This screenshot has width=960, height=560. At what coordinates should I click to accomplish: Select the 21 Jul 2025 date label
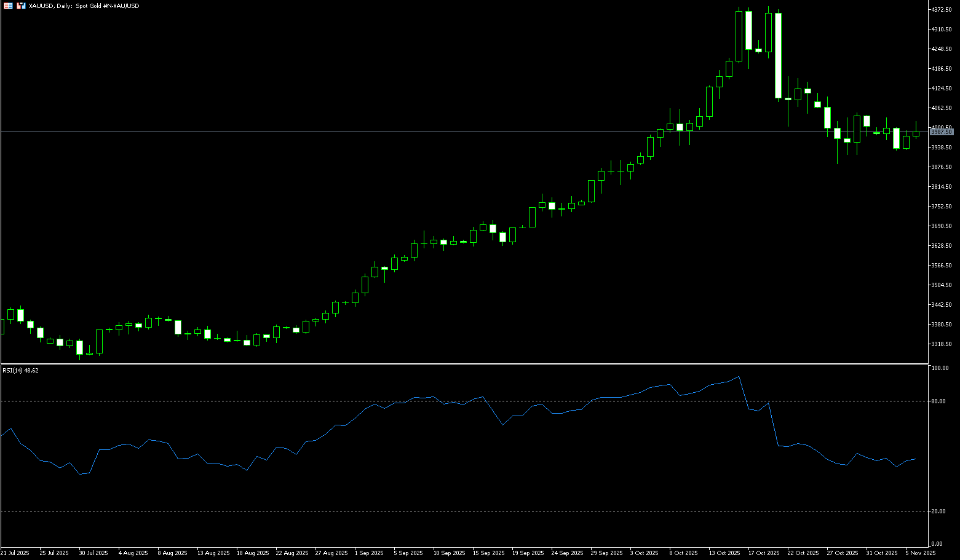click(15, 553)
